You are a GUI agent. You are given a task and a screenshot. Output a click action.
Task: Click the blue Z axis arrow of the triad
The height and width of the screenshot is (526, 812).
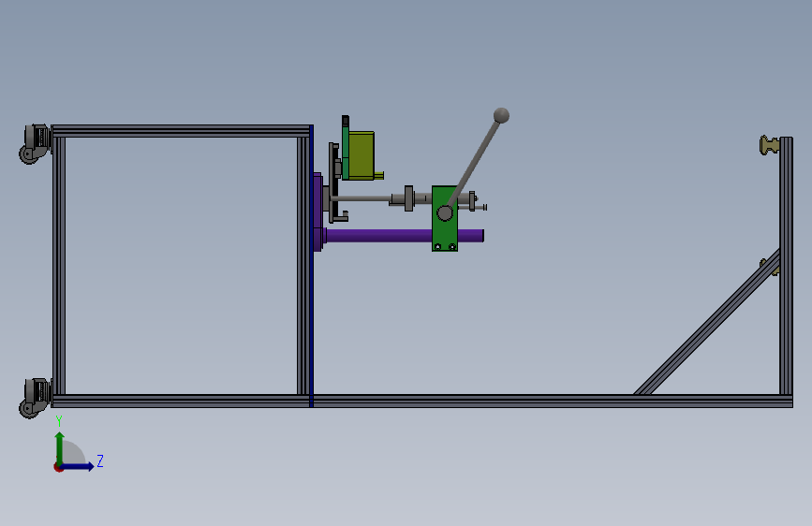coord(78,466)
